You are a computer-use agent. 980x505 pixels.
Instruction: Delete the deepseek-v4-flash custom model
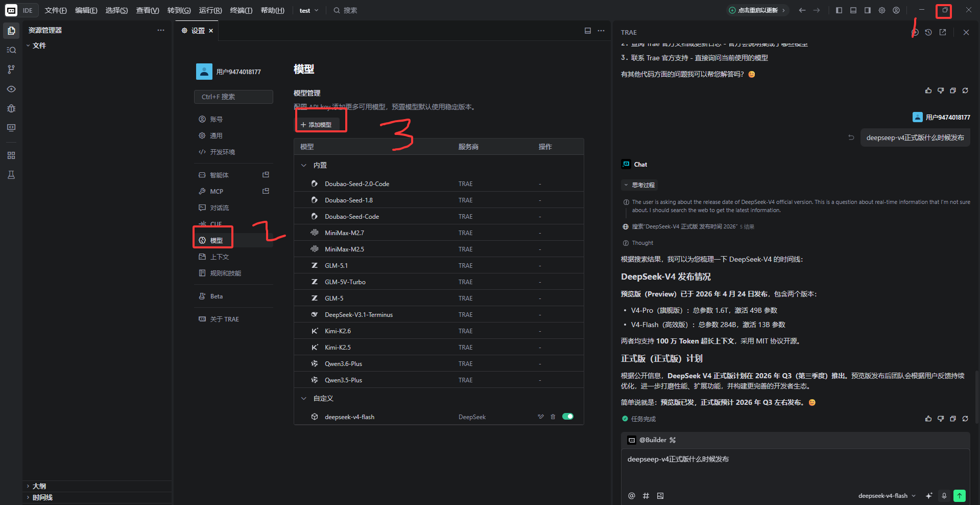coord(553,417)
